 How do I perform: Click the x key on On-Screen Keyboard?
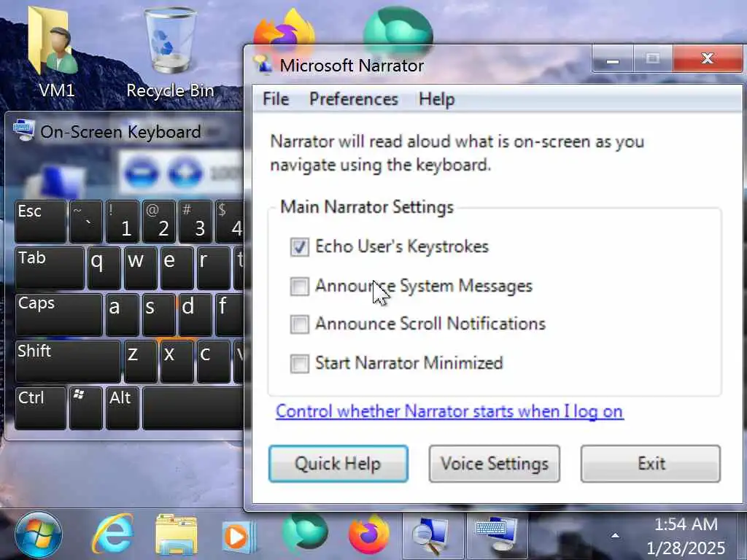[x=177, y=362]
